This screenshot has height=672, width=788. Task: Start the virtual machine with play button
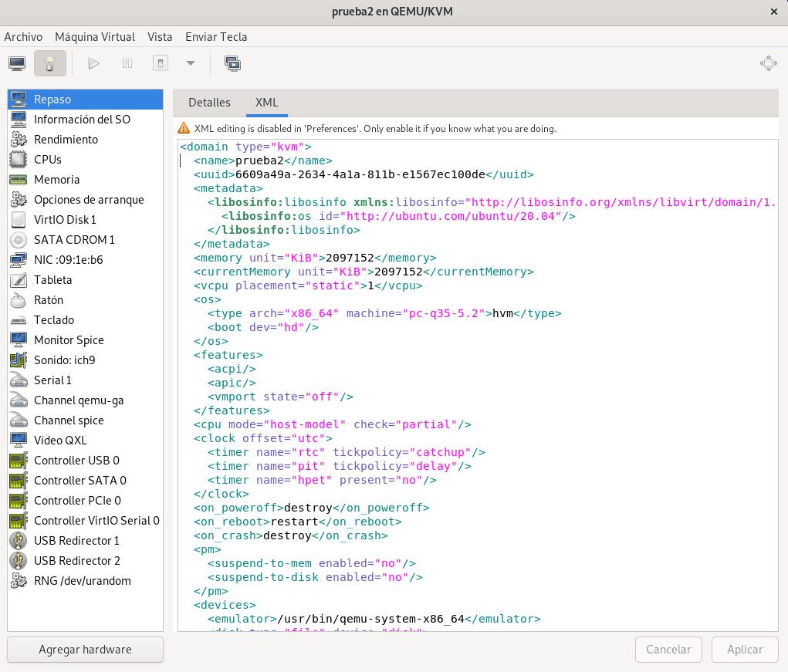pyautogui.click(x=93, y=63)
